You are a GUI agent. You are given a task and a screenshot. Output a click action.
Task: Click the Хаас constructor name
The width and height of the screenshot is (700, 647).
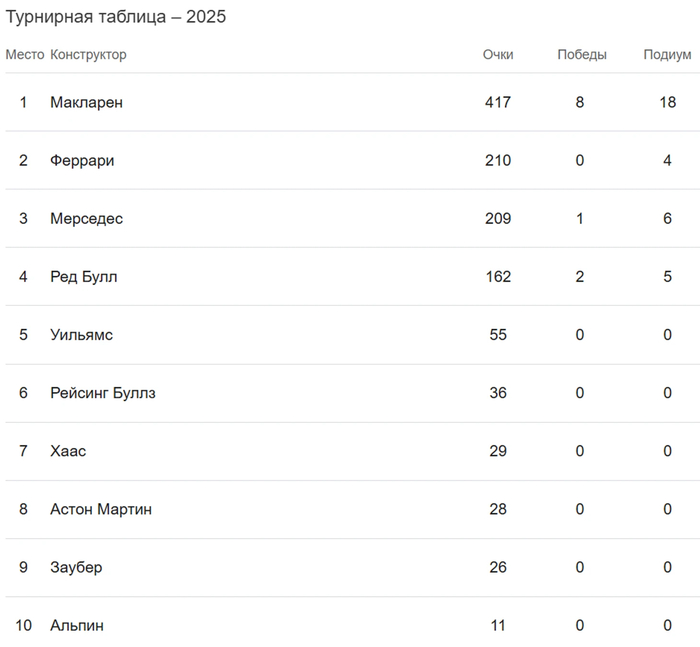(68, 451)
